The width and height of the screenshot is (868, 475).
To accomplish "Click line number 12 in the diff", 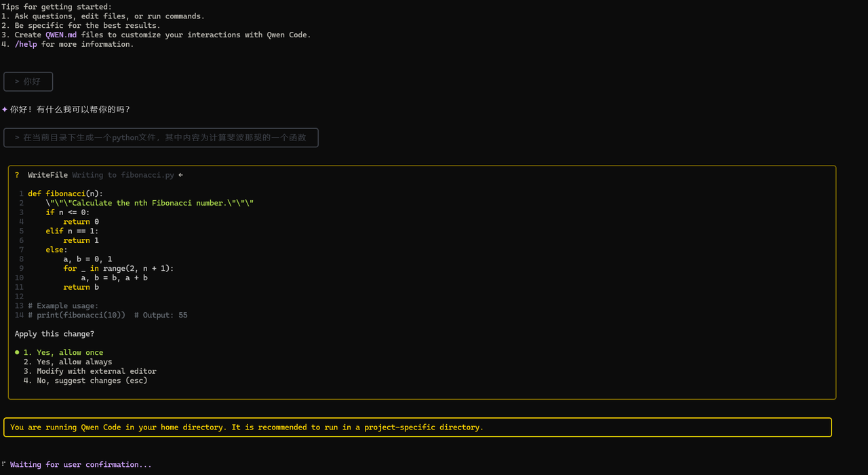I will (x=19, y=297).
